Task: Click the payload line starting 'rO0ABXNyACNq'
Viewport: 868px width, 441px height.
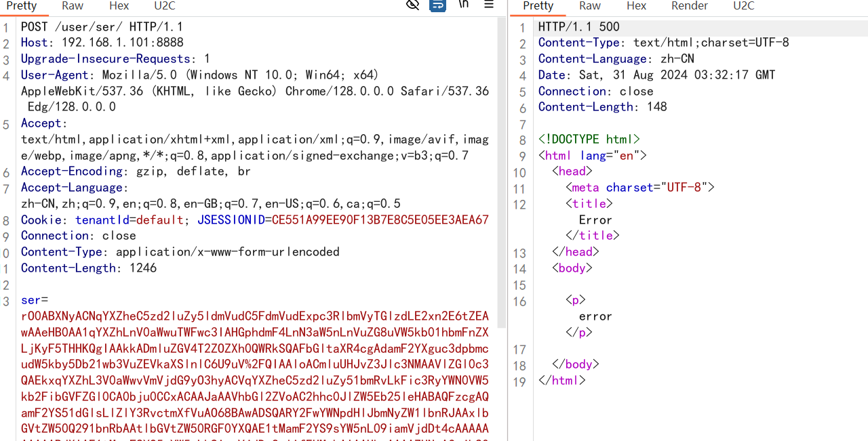Action: tap(255, 316)
